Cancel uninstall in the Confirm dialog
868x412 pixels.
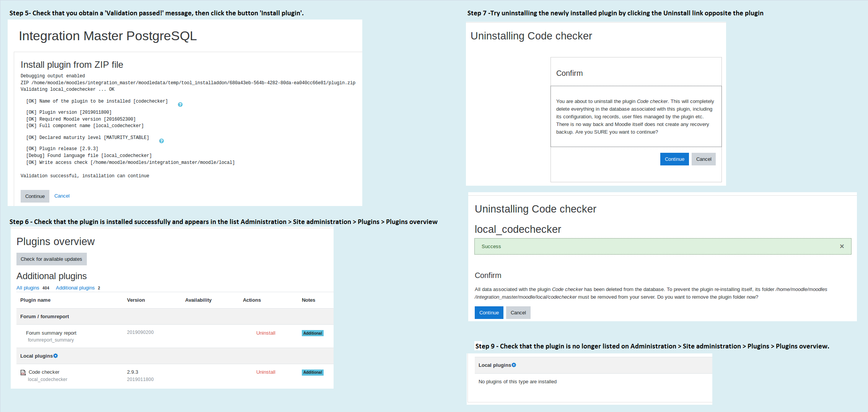[704, 159]
